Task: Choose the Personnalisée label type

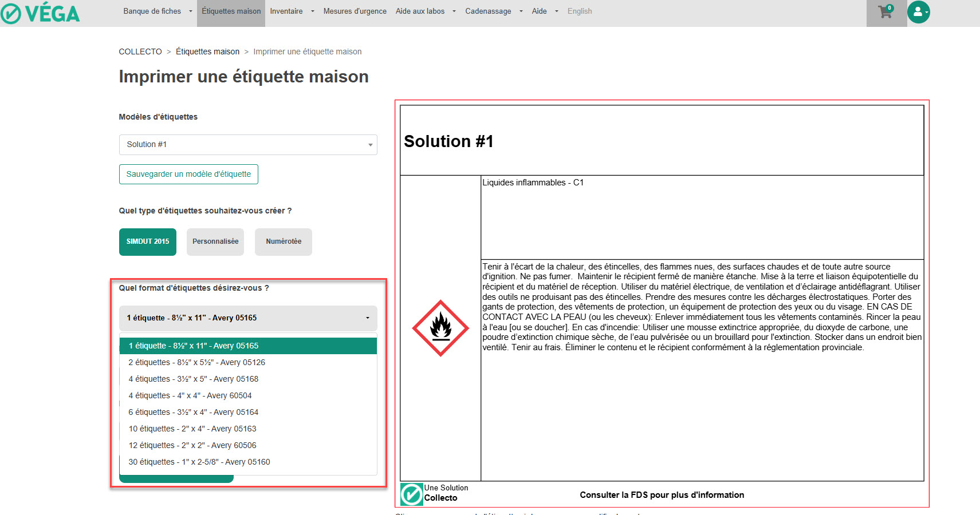Action: (x=215, y=241)
